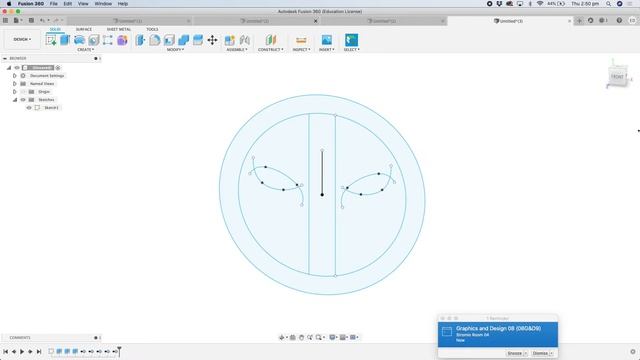Toggle visibility of Sketches folder
640x360 pixels.
click(23, 100)
